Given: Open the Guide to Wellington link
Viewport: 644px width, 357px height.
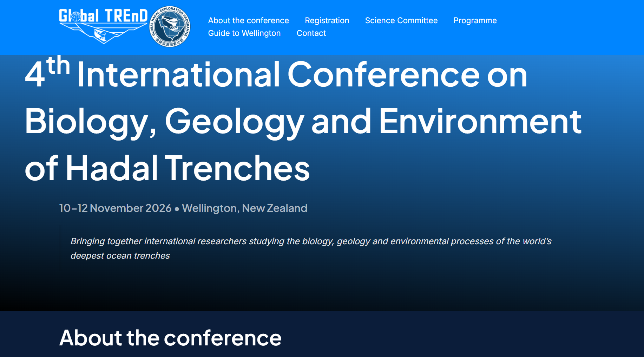Looking at the screenshot, I should tap(244, 33).
